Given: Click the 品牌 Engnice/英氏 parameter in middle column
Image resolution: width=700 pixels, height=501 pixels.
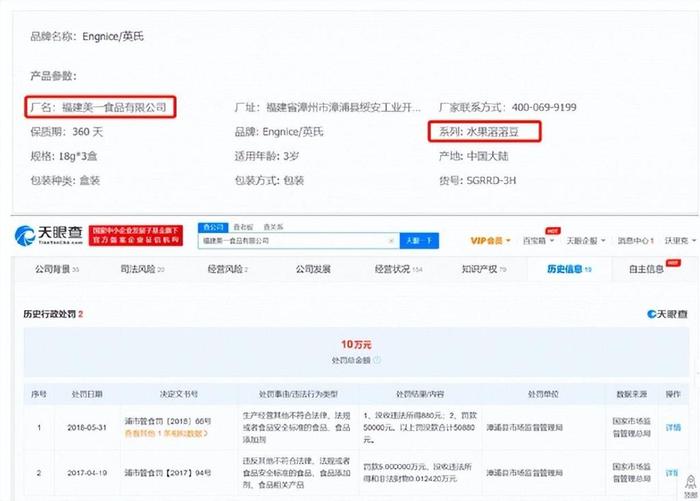Looking at the screenshot, I should 279,132.
